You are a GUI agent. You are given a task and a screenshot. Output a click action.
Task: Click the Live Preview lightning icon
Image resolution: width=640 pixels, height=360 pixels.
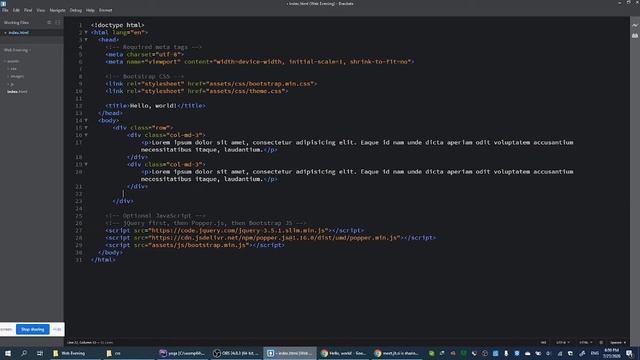635,25
